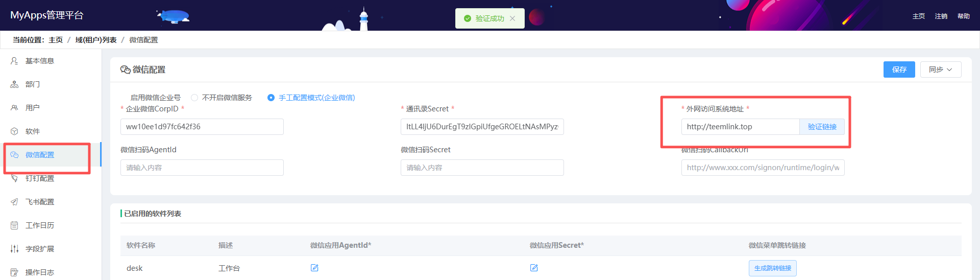Click the 通讯录Secret input field
980x280 pixels.
482,127
